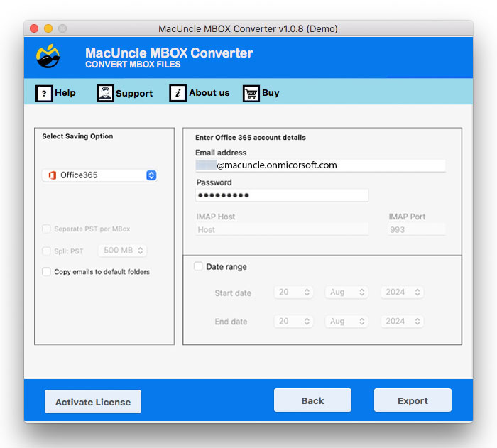Viewport: 497px width, 448px height.
Task: Open the Office365 saving option dropdown
Action: [100, 175]
